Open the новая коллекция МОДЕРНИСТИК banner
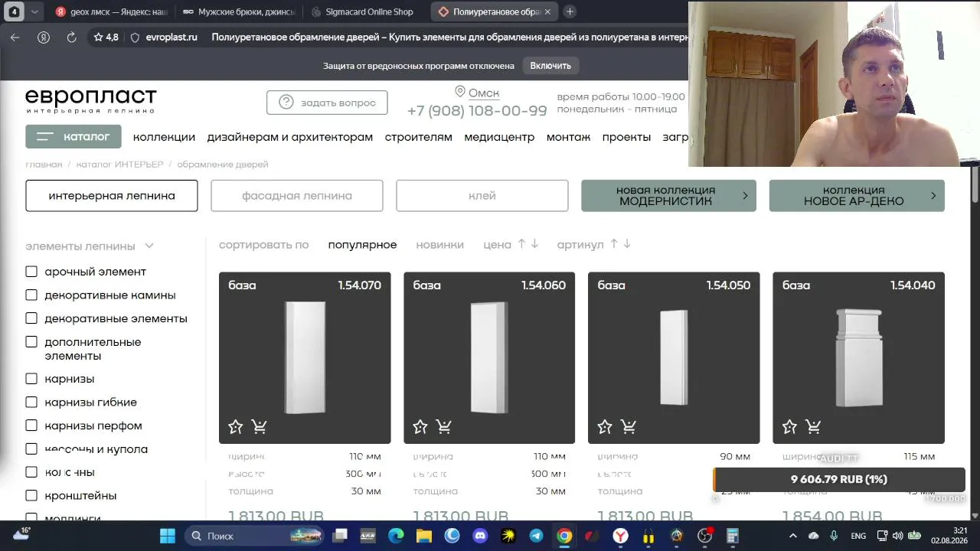Image resolution: width=980 pixels, height=551 pixels. pos(668,196)
